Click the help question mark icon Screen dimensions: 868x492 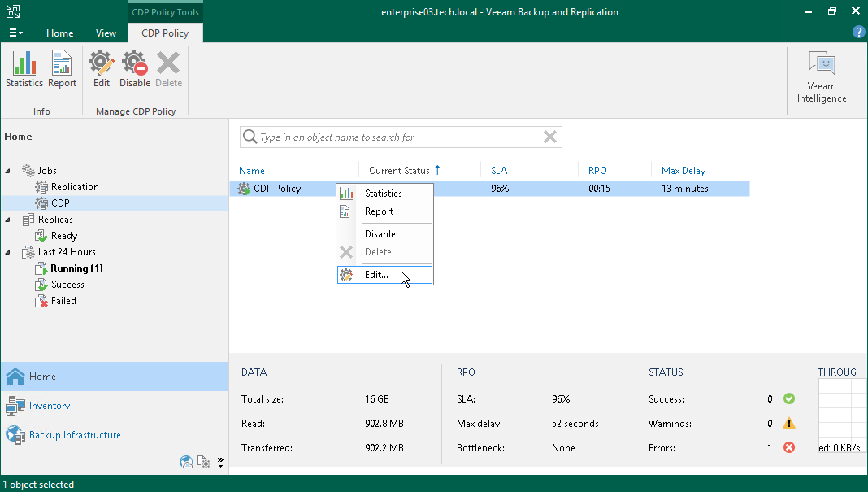tap(858, 33)
